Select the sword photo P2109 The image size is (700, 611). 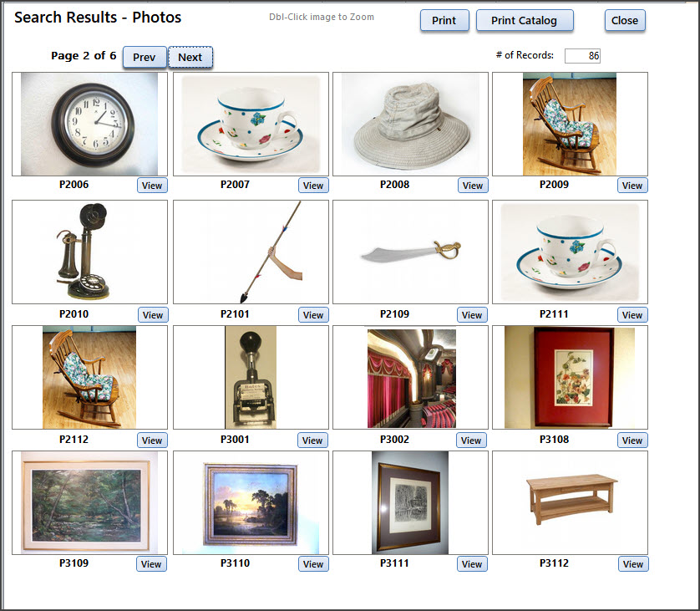[x=410, y=252]
